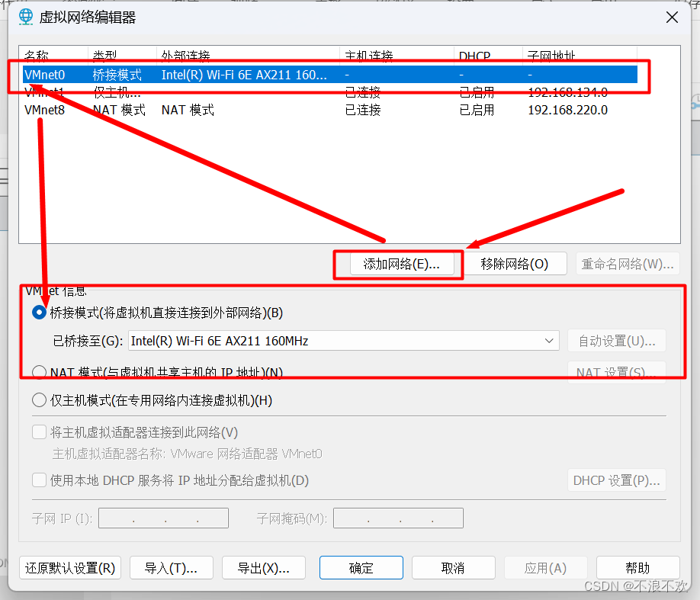Click the NAT 模式 type cell of VMnet8
700x600 pixels.
tap(119, 110)
